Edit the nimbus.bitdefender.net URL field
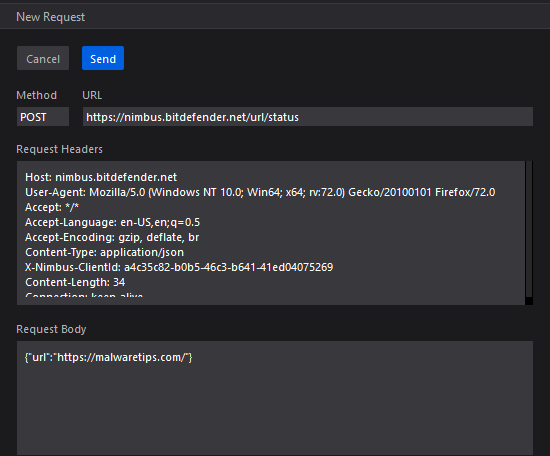This screenshot has height=456, width=550. pos(308,117)
